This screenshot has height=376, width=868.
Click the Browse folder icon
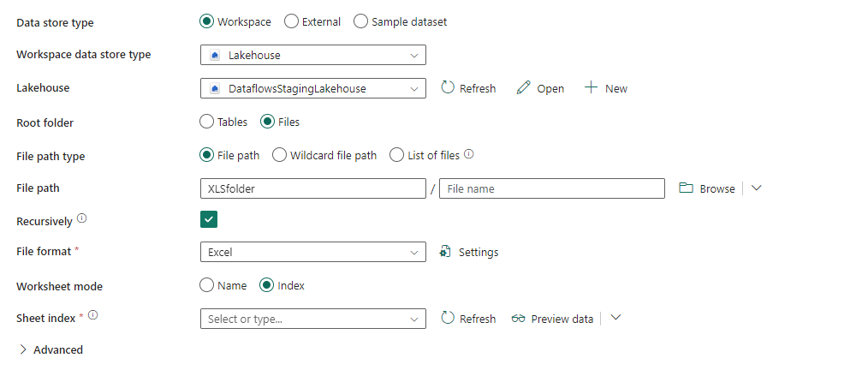pos(686,188)
